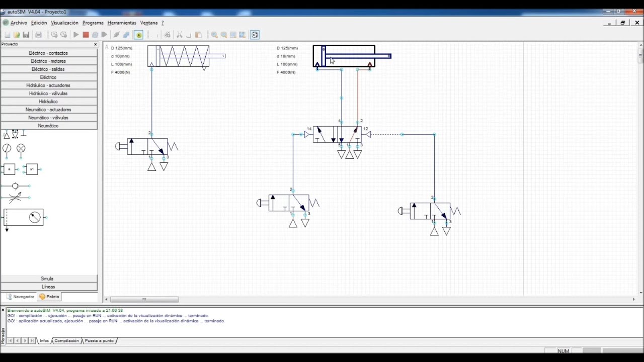Select the adjustable flow restrictor symbol

pos(16,197)
